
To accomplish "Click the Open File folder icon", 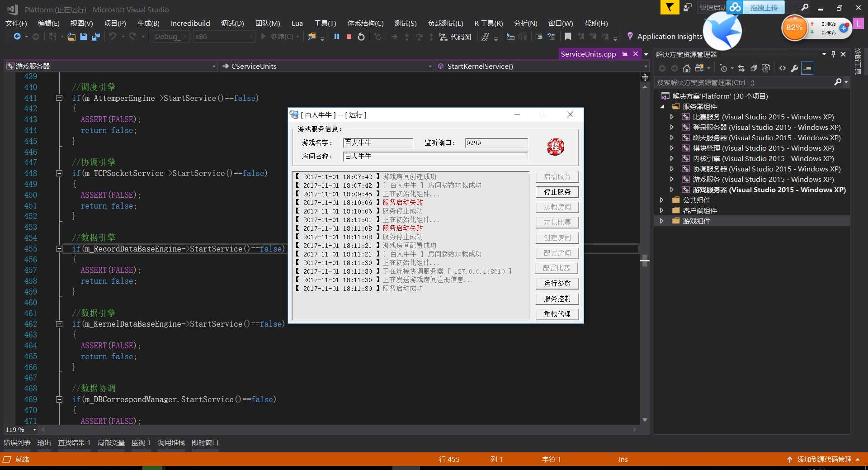I will [71, 37].
